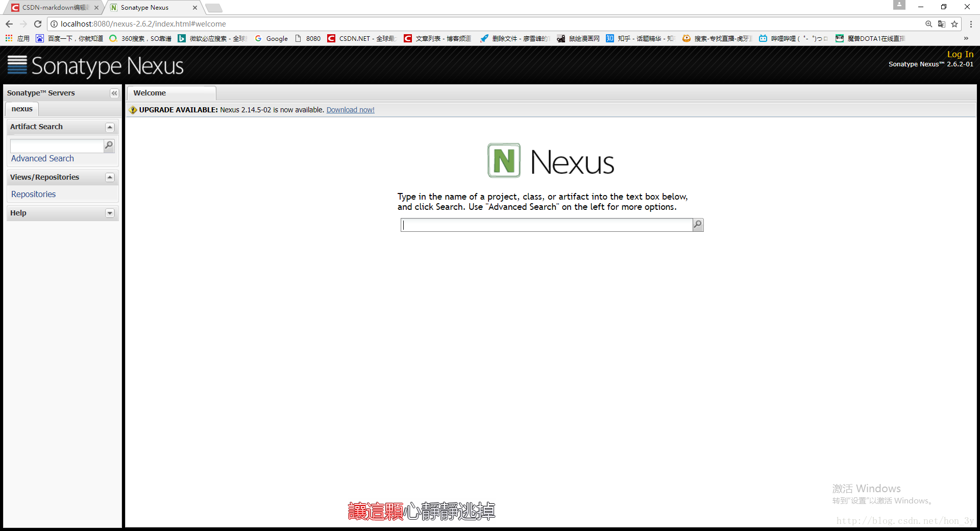Expand the Help section
Viewport: 980px width, 531px height.
pyautogui.click(x=110, y=213)
